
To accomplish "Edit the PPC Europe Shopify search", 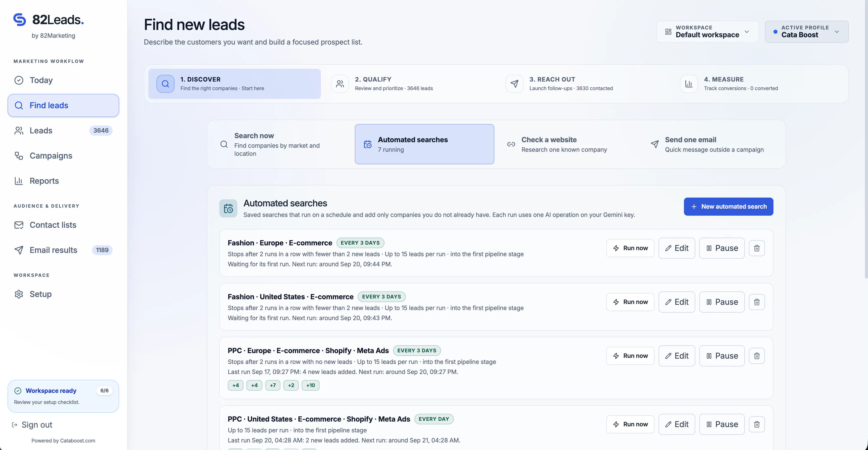I will 677,356.
